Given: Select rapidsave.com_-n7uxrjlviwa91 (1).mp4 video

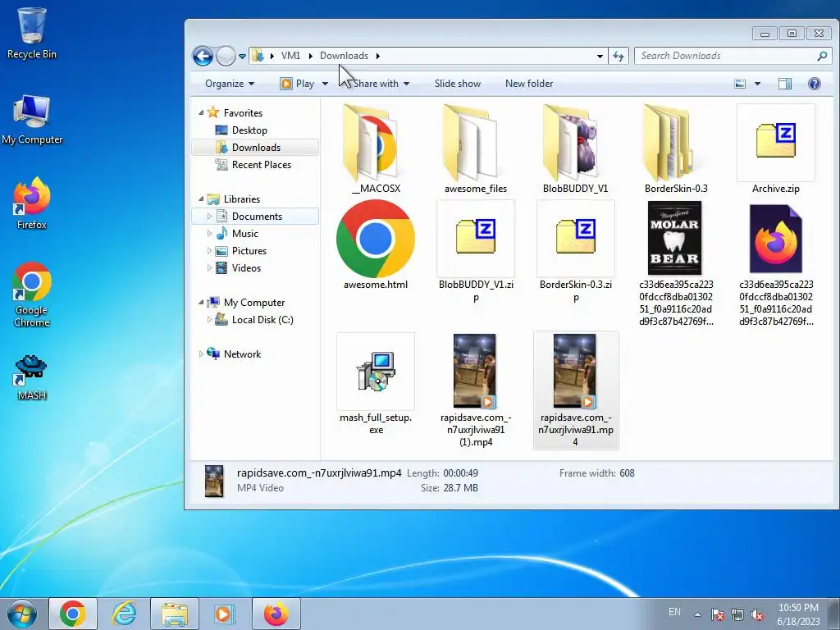Looking at the screenshot, I should coord(476,390).
